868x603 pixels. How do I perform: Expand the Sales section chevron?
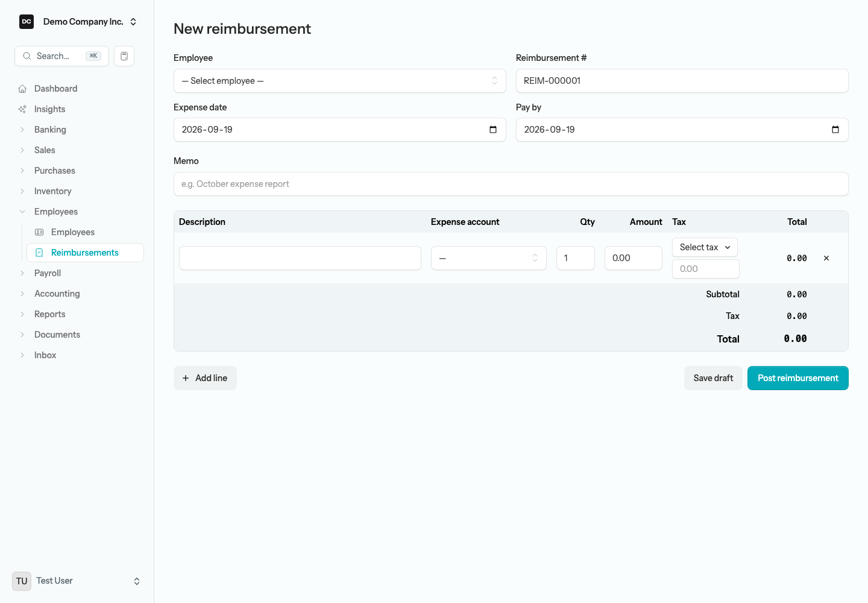point(22,150)
